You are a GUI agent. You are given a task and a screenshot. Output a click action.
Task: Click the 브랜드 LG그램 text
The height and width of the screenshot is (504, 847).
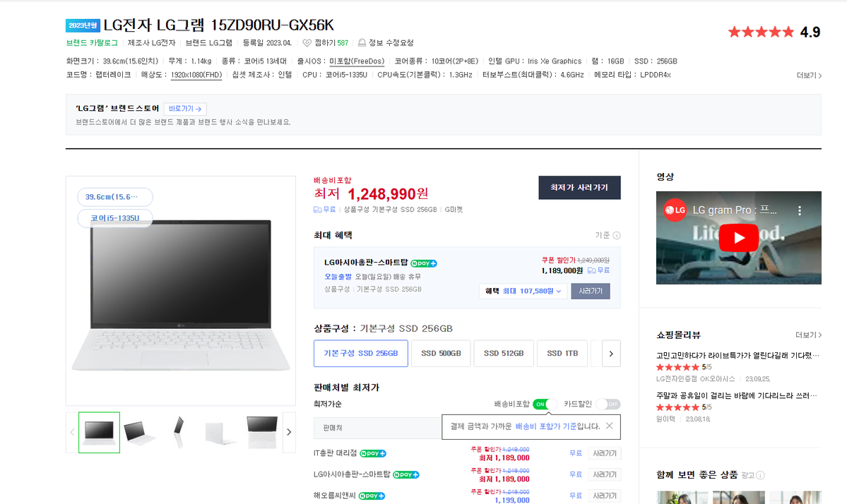(209, 42)
